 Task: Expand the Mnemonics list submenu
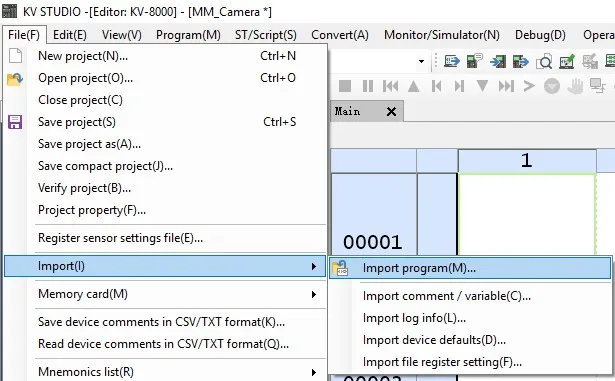[314, 372]
